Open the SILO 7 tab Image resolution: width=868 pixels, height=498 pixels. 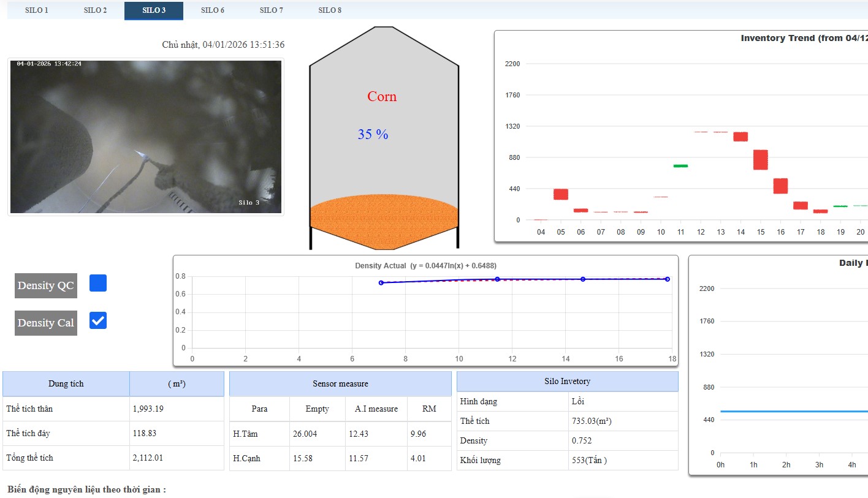pos(272,10)
